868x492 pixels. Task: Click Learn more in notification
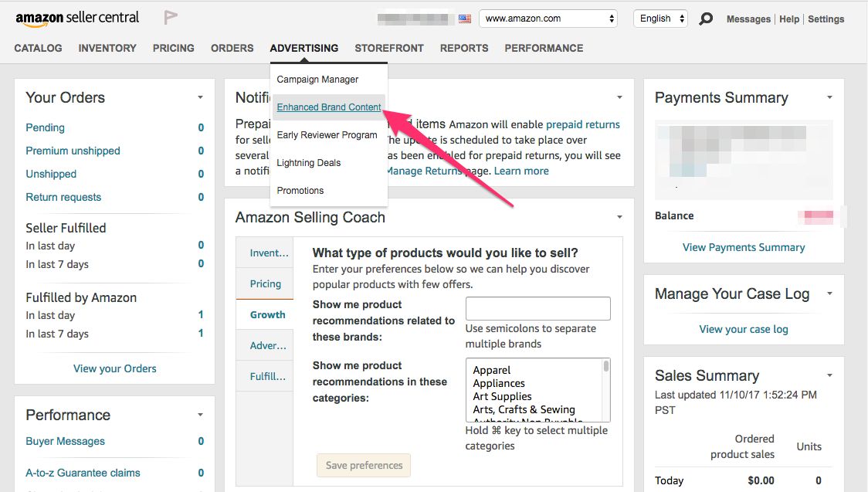[521, 171]
